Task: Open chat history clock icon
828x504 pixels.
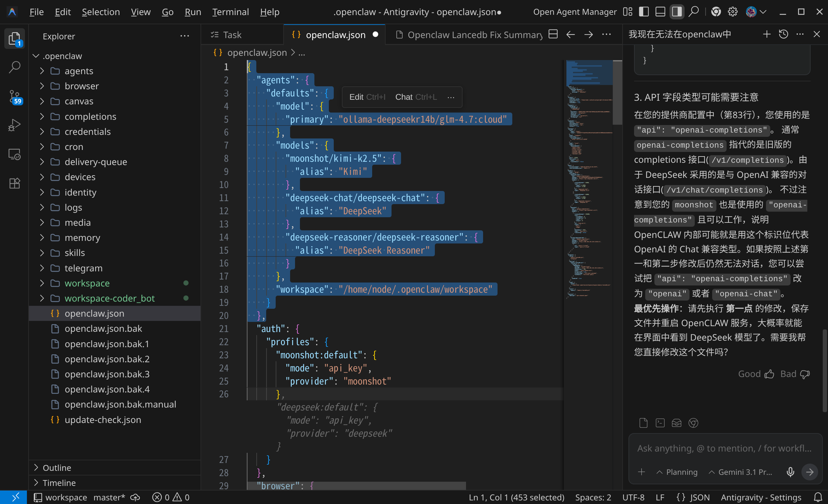Action: pyautogui.click(x=783, y=34)
